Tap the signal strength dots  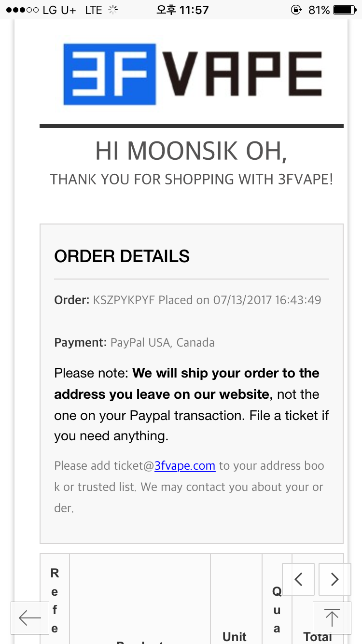point(23,10)
